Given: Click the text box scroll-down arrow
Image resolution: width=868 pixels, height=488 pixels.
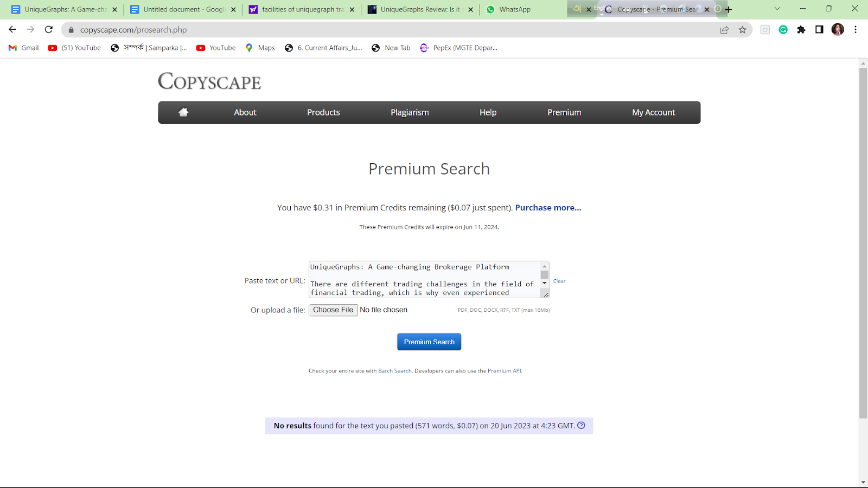Looking at the screenshot, I should pos(545,283).
